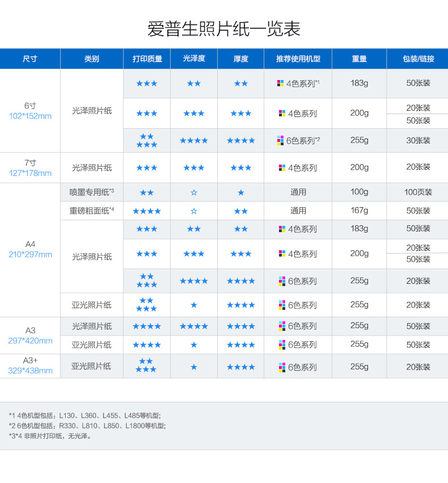Click four-star print quality in 重磅粗面纸 row
This screenshot has height=483, width=448.
[147, 211]
